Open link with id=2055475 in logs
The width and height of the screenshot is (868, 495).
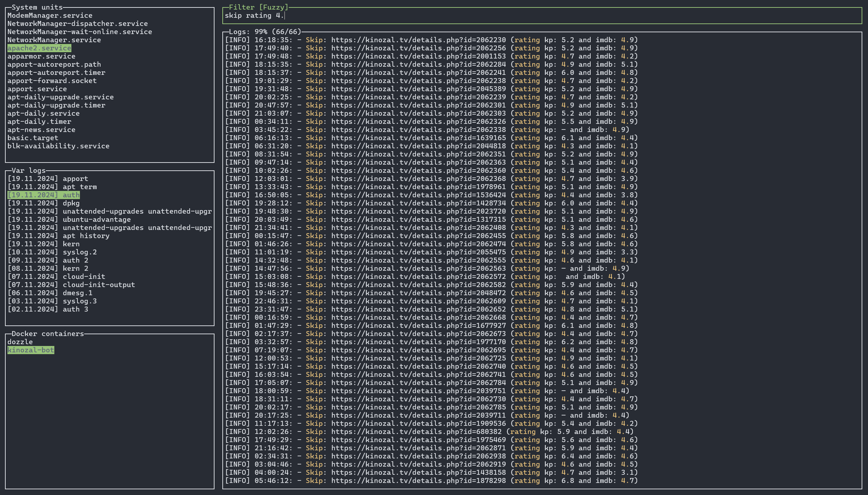418,252
